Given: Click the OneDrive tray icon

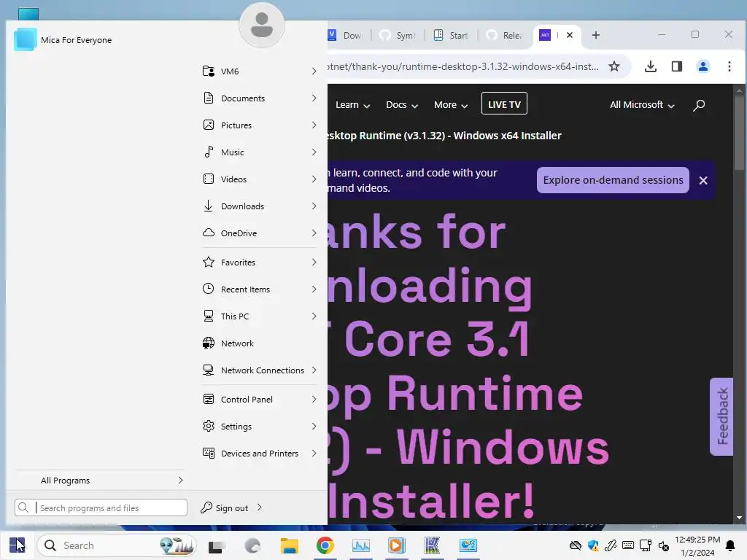Looking at the screenshot, I should (576, 545).
